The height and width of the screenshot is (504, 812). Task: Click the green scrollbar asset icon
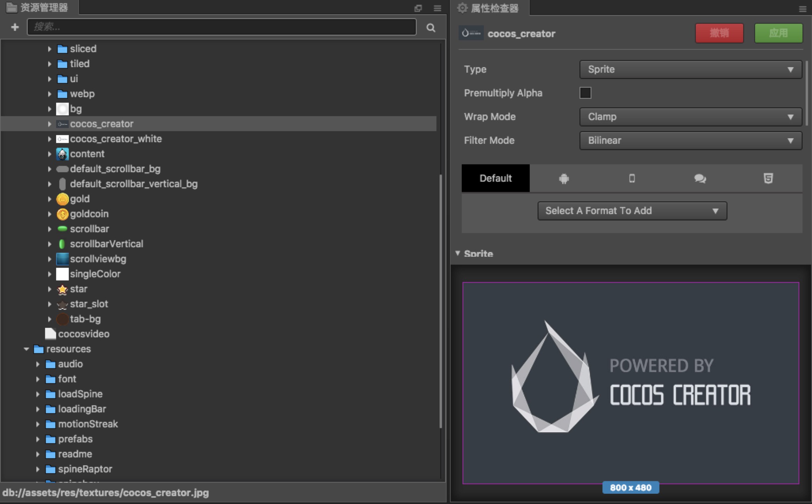pyautogui.click(x=62, y=229)
